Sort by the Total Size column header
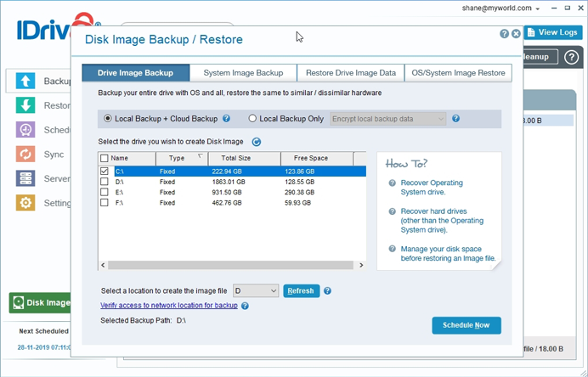 point(245,159)
